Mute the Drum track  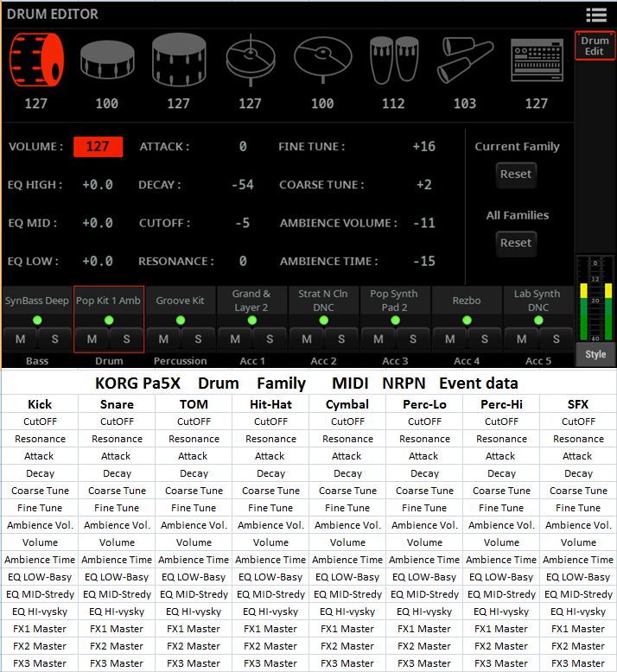coord(92,339)
